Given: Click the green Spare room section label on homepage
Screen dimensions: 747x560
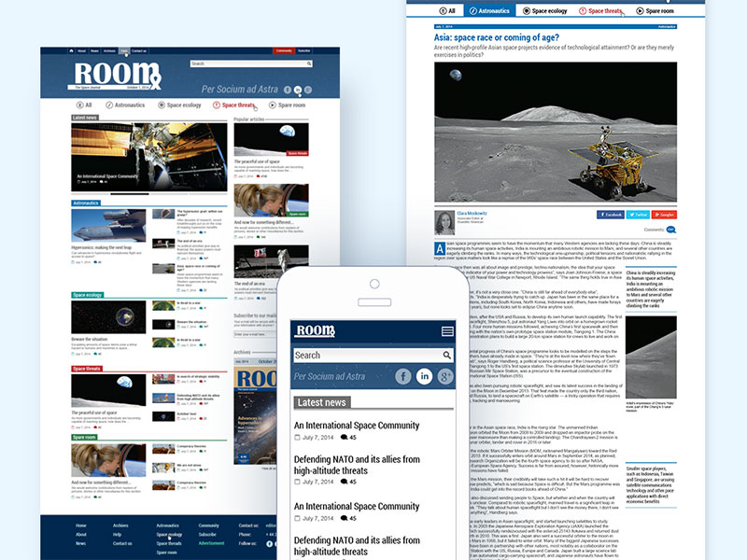Looking at the screenshot, I should pyautogui.click(x=84, y=437).
